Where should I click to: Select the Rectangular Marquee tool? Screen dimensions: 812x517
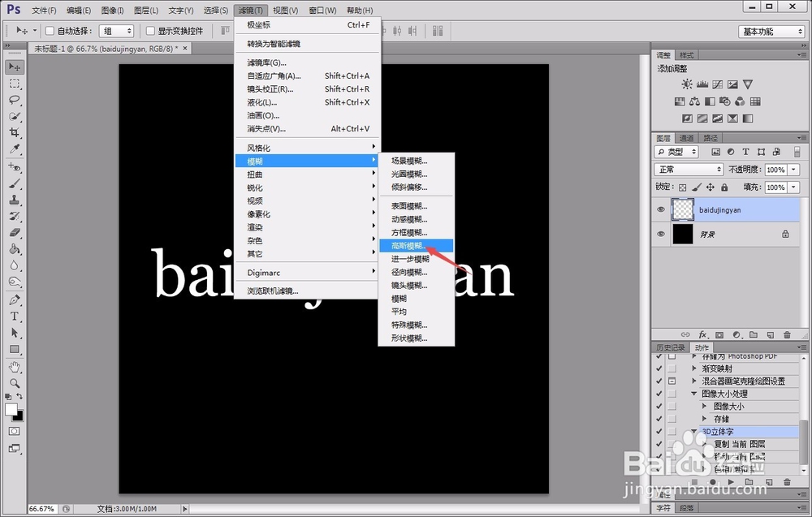[15, 84]
